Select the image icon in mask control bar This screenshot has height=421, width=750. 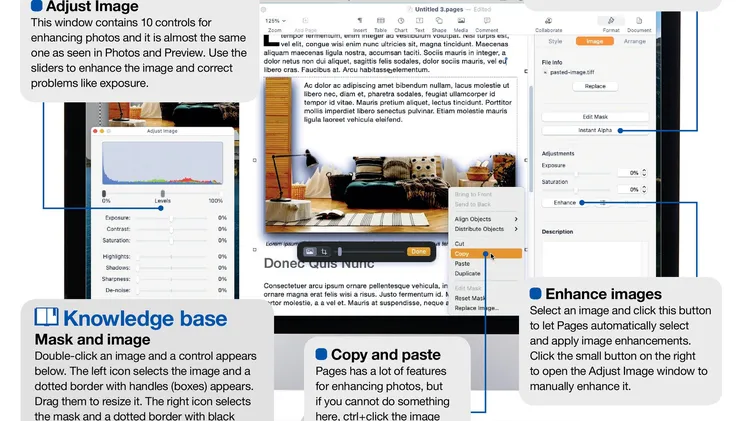tap(310, 252)
